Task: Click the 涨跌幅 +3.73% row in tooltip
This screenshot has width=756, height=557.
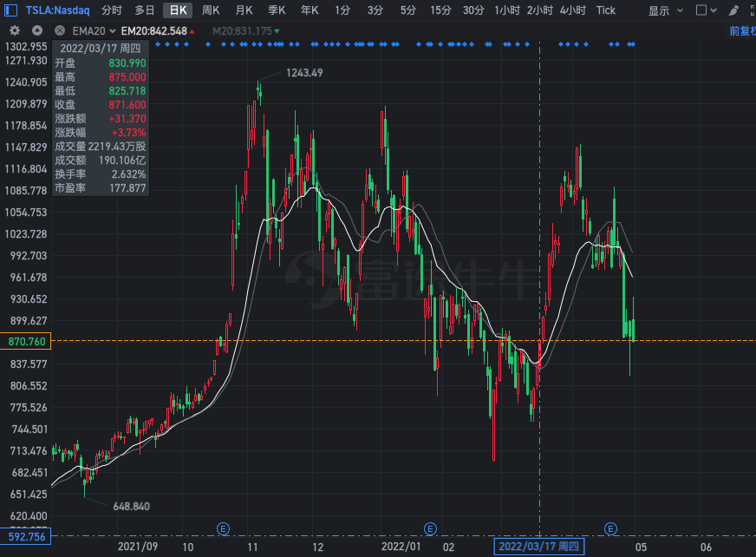Action: click(101, 133)
